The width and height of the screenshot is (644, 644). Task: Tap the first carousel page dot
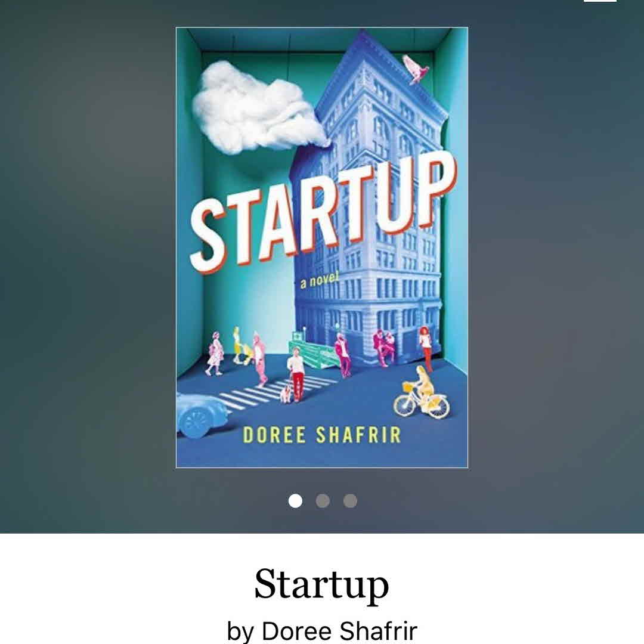coord(295,501)
